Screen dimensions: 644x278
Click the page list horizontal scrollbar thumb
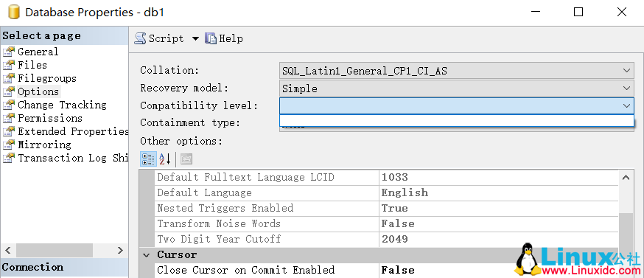click(x=55, y=250)
